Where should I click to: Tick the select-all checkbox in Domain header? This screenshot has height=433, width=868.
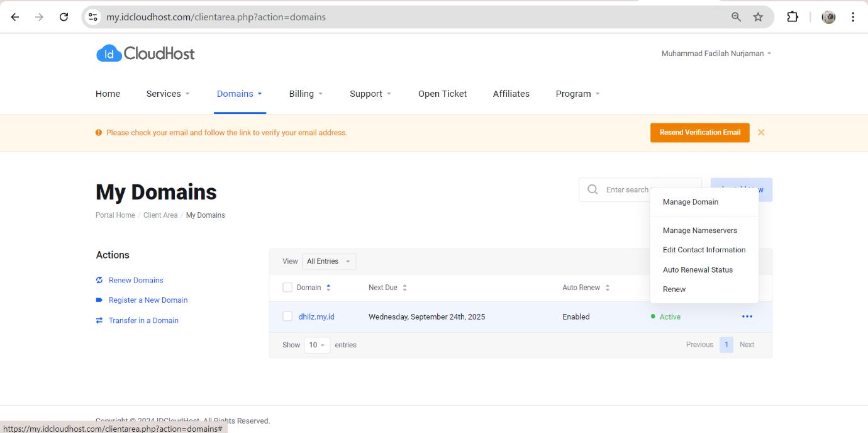[x=287, y=287]
